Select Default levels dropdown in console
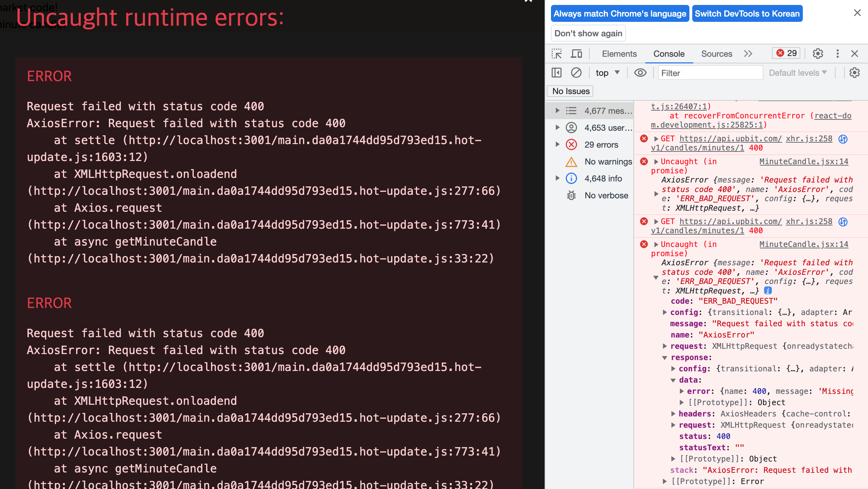 click(796, 73)
